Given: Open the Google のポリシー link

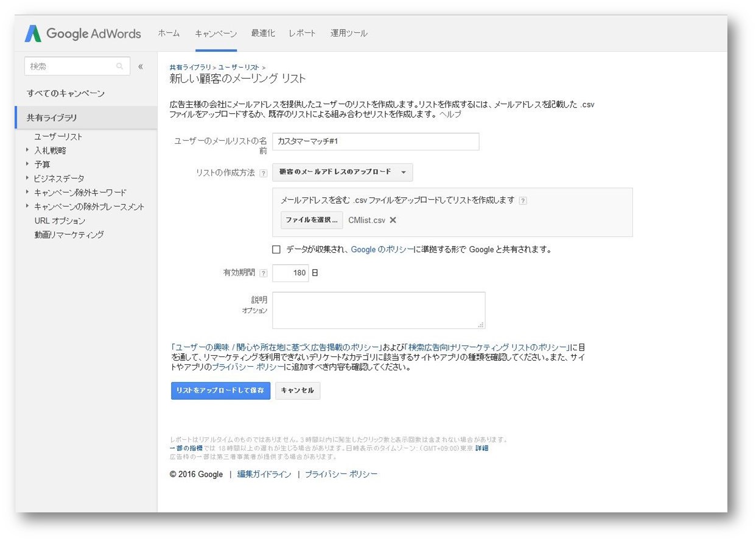Looking at the screenshot, I should point(382,249).
